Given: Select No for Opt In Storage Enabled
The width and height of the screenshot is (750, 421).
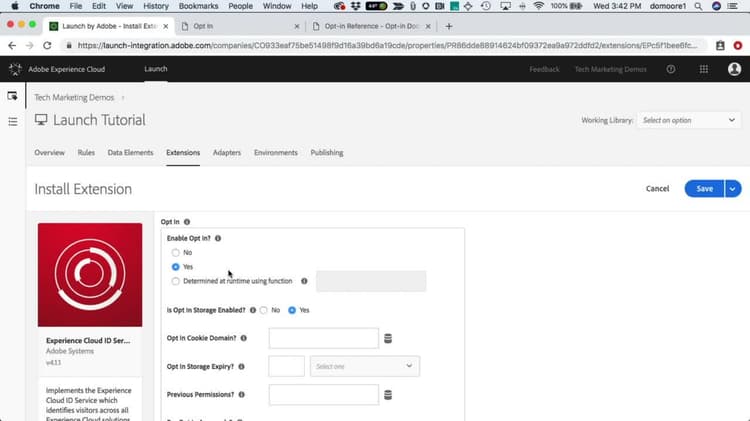Looking at the screenshot, I should 264,310.
